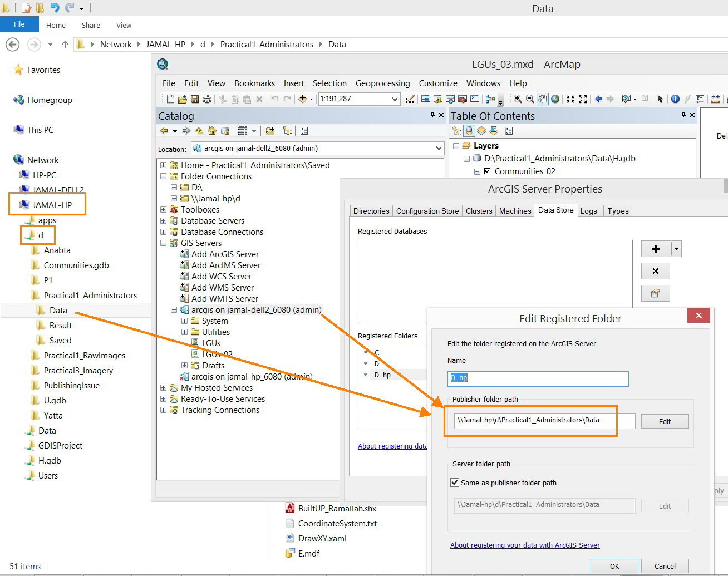Switch TOC to List By Selection

click(494, 131)
